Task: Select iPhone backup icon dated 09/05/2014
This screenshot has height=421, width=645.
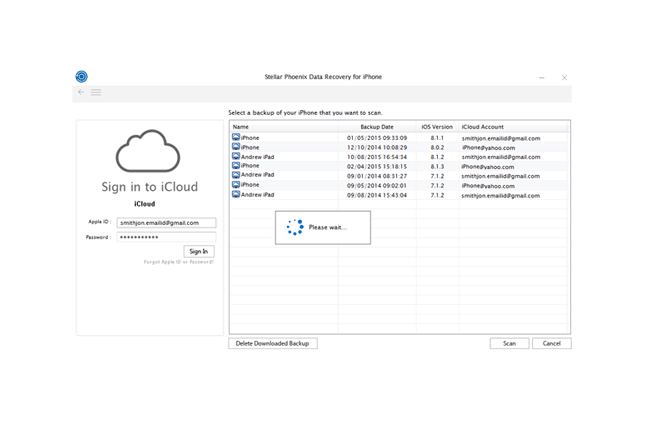Action: 236,185
